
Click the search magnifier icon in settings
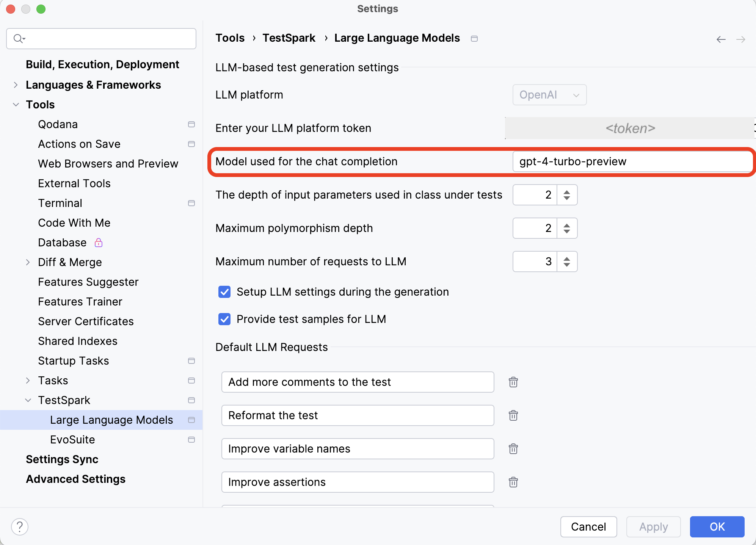pyautogui.click(x=19, y=39)
